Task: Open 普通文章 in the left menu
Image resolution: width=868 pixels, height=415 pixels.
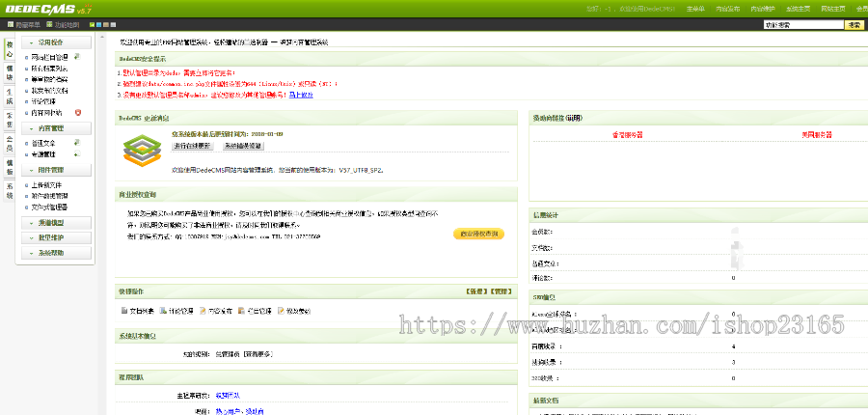Action: (x=43, y=143)
